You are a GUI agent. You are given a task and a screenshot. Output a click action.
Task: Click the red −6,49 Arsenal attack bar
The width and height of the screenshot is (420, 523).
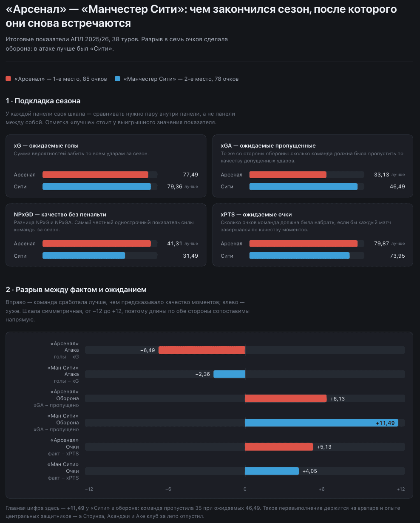coord(202,350)
